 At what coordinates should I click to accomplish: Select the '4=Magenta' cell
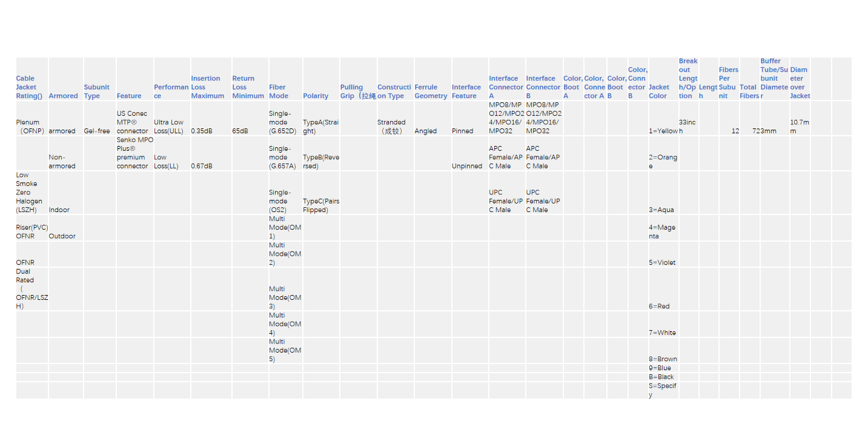click(663, 228)
